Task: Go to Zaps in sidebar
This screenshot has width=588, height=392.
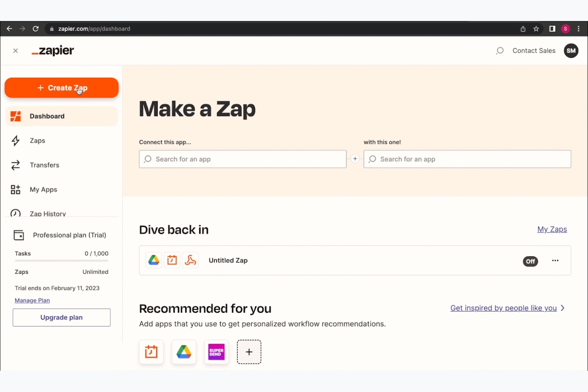Action: (x=37, y=141)
